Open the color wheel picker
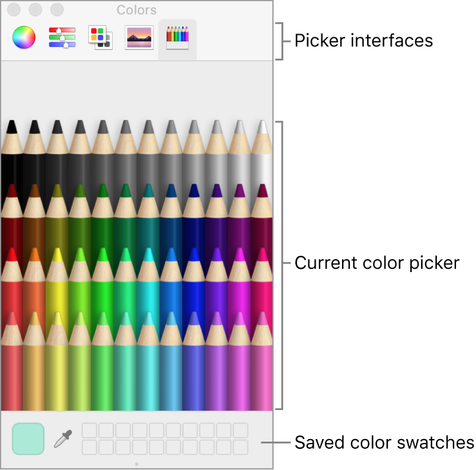The width and height of the screenshot is (476, 470). click(x=24, y=38)
